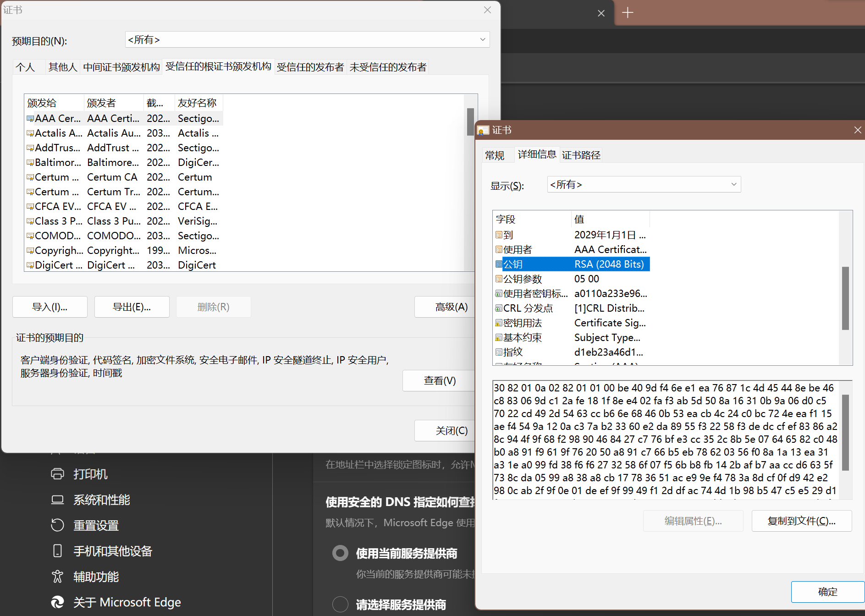The width and height of the screenshot is (865, 616).
Task: Click the CRL 分发点 field icon
Action: coord(499,308)
